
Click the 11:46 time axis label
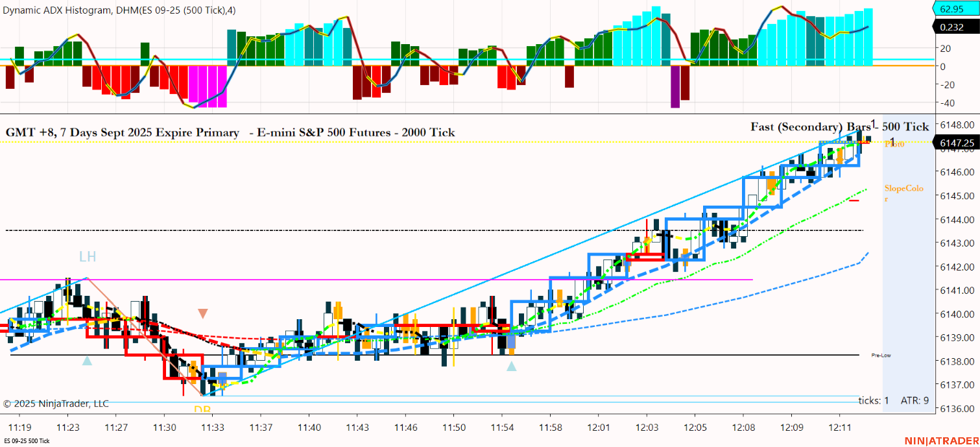pyautogui.click(x=405, y=428)
